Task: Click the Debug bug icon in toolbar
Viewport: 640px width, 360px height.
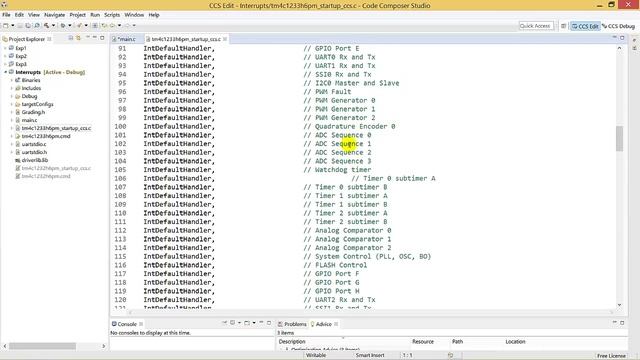Action: pos(63,25)
